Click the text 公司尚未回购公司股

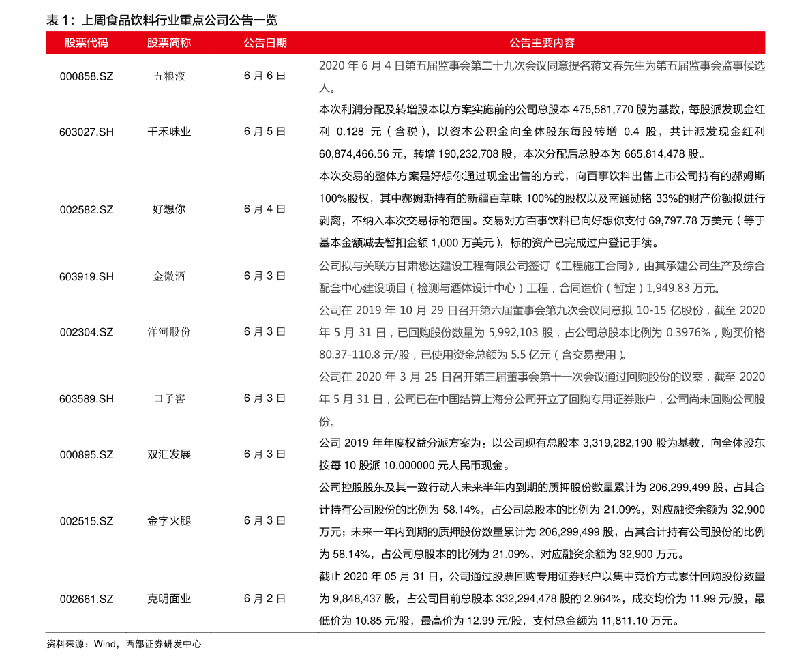[716, 399]
